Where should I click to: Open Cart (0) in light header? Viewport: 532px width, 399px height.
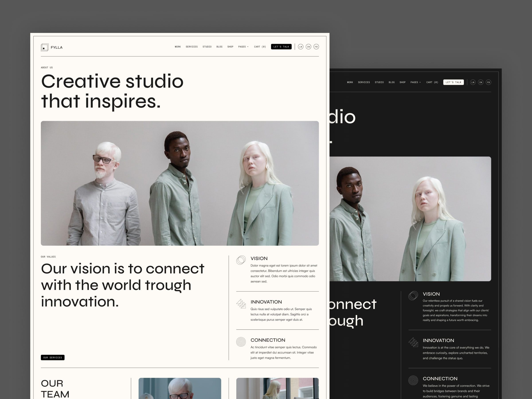click(260, 47)
